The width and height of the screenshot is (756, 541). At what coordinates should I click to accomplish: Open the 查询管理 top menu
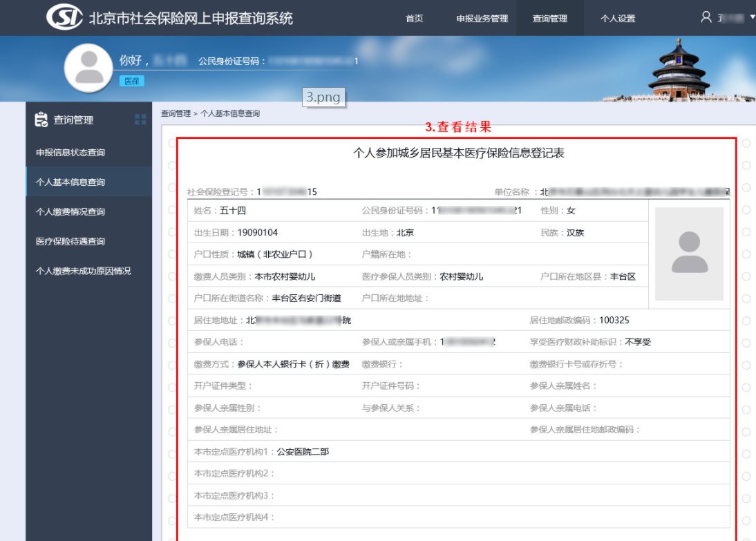click(x=549, y=19)
